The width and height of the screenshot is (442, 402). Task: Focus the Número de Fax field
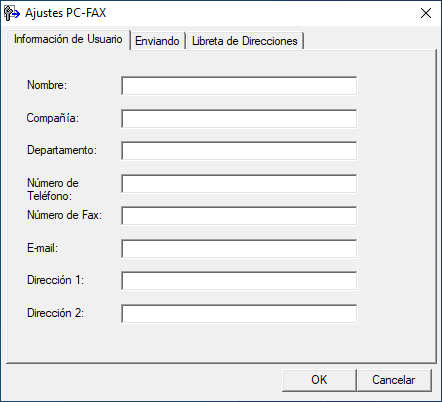pos(239,216)
